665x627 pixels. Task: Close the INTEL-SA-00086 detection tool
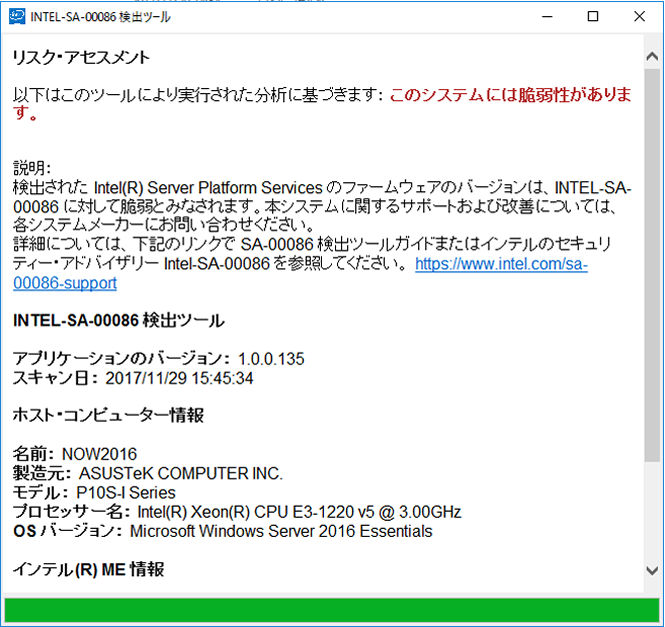[x=640, y=17]
